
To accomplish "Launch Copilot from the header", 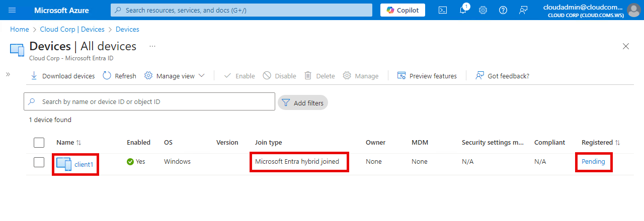I will tap(403, 10).
